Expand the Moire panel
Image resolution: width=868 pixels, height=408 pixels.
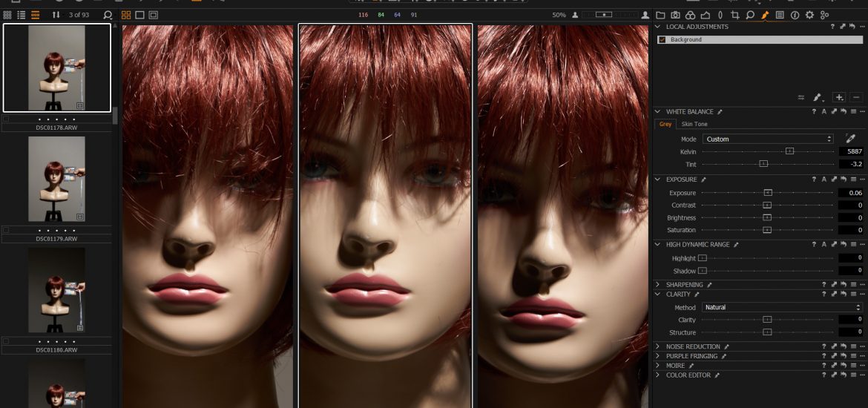[x=657, y=366]
